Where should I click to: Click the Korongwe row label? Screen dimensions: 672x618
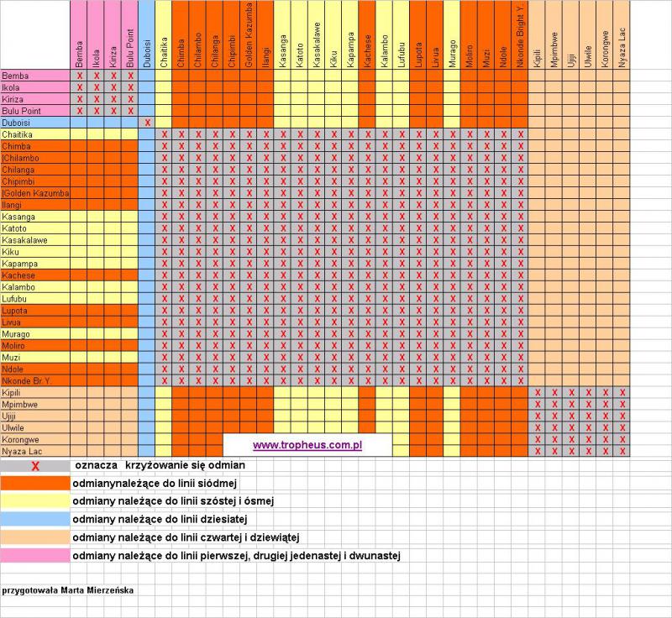point(20,439)
